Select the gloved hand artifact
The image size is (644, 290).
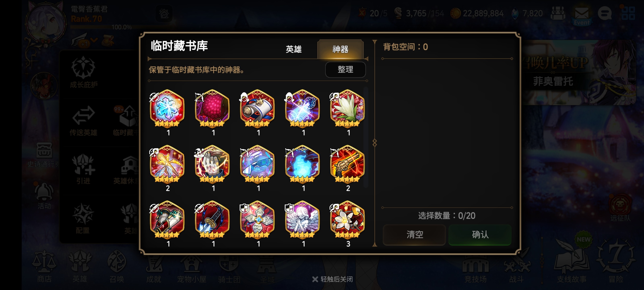(212, 164)
